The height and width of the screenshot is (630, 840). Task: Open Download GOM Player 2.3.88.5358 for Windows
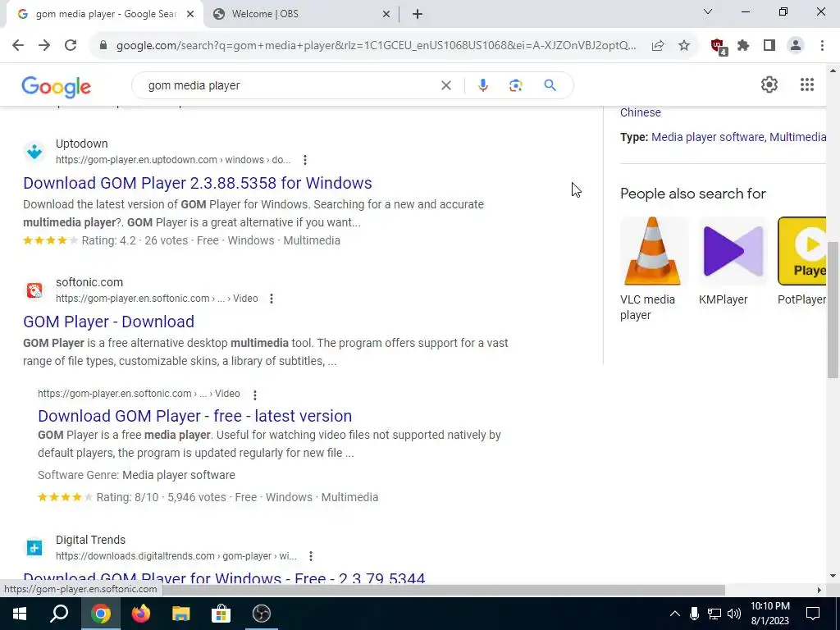click(197, 183)
